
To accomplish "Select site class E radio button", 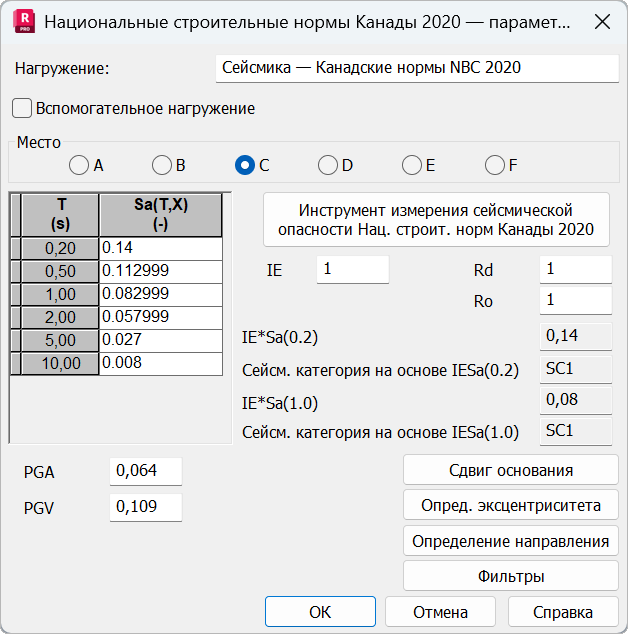I will [x=412, y=165].
